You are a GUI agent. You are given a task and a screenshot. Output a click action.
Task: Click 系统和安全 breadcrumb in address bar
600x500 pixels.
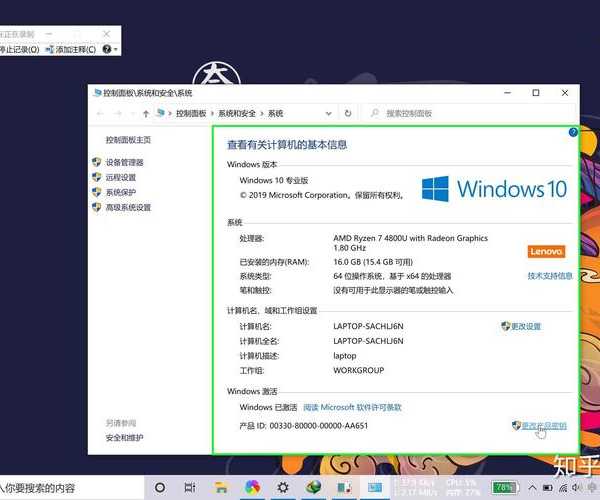pyautogui.click(x=238, y=114)
